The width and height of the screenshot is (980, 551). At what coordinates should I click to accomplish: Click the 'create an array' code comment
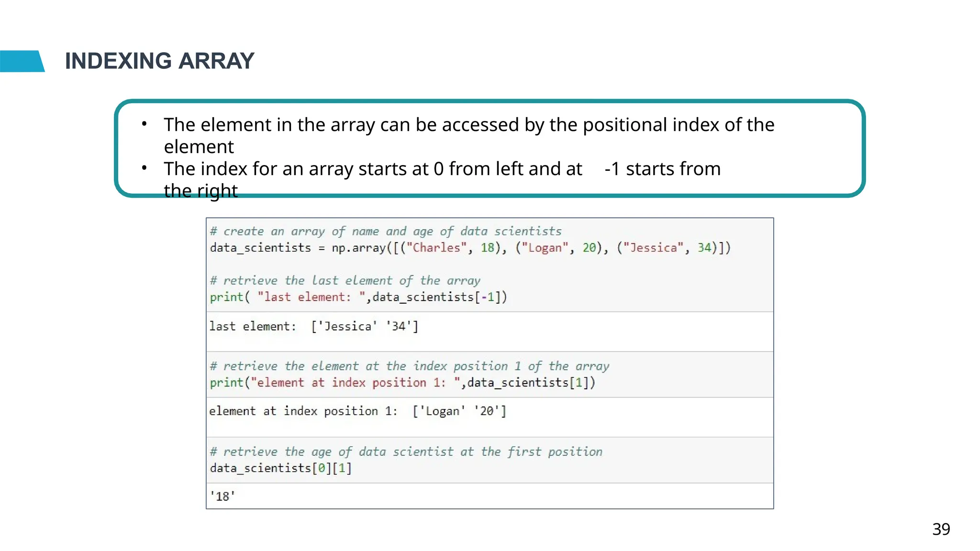386,231
